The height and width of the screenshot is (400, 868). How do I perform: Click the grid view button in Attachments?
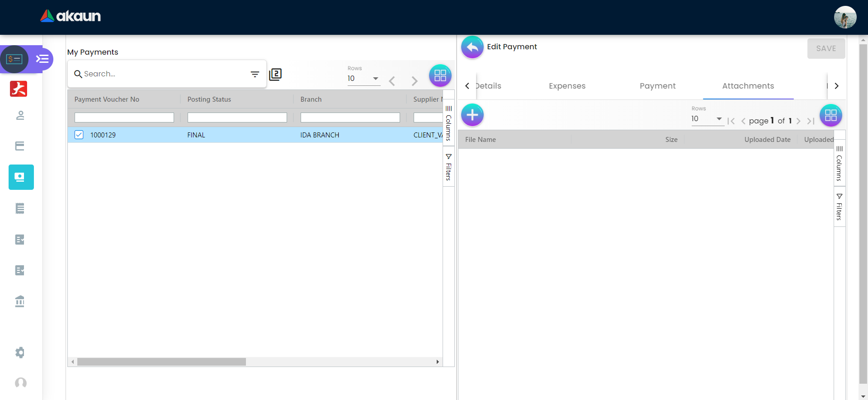(831, 115)
